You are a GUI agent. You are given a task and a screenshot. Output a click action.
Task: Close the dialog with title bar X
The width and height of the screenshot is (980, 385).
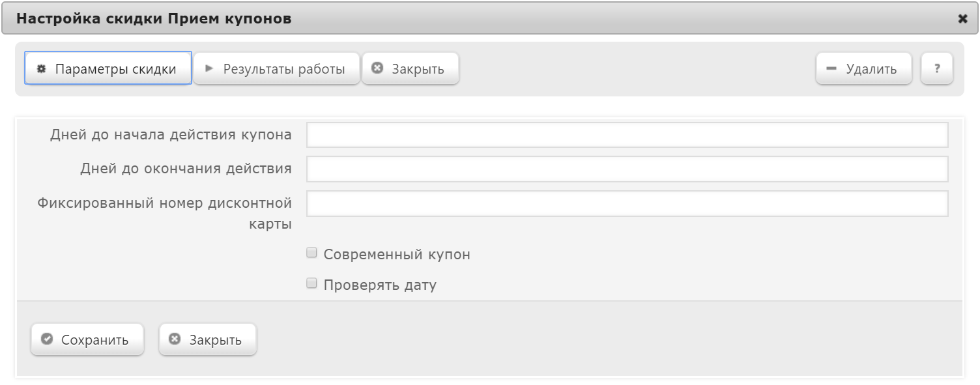click(962, 19)
